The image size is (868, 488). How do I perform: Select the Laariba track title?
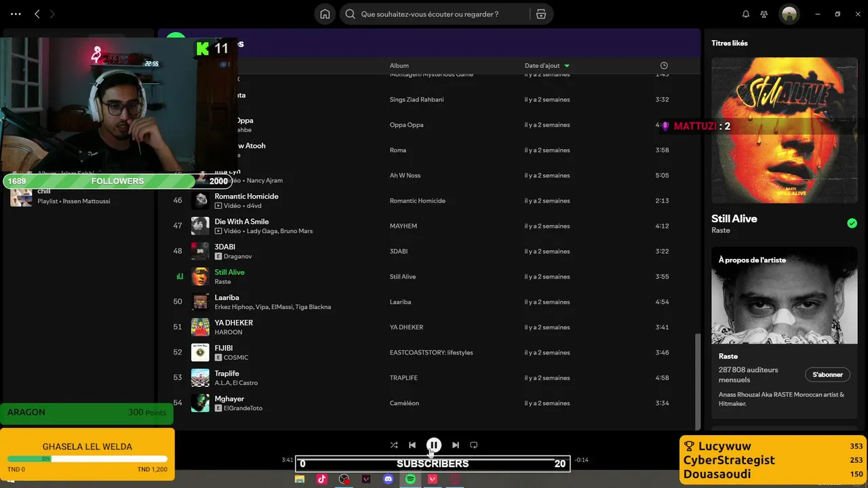coord(226,298)
